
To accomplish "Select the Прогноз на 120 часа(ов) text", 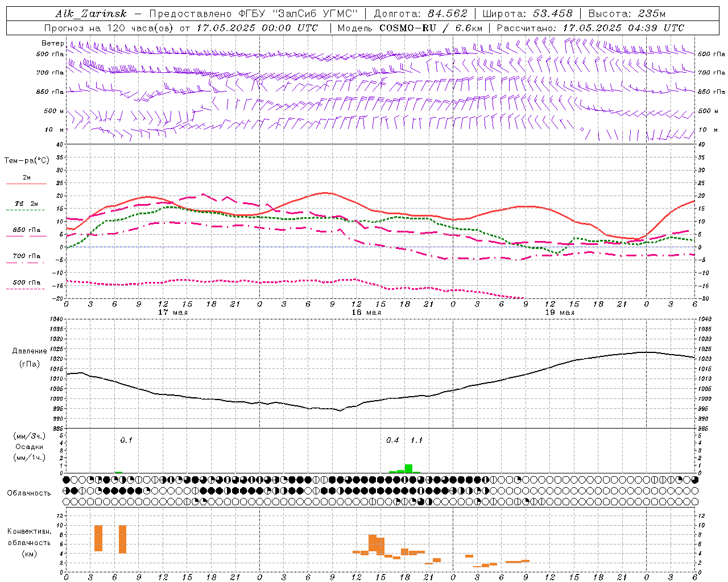I will (110, 28).
